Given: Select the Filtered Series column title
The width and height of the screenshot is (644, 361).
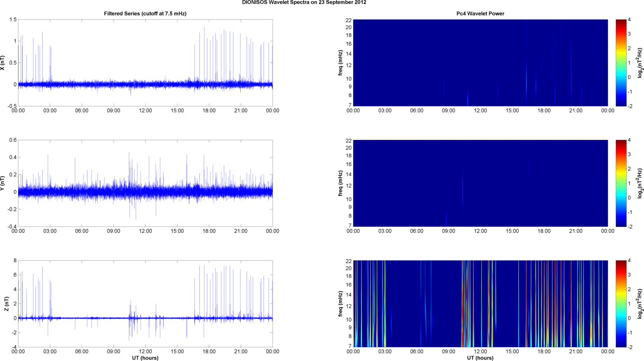Looking at the screenshot, I should click(145, 14).
